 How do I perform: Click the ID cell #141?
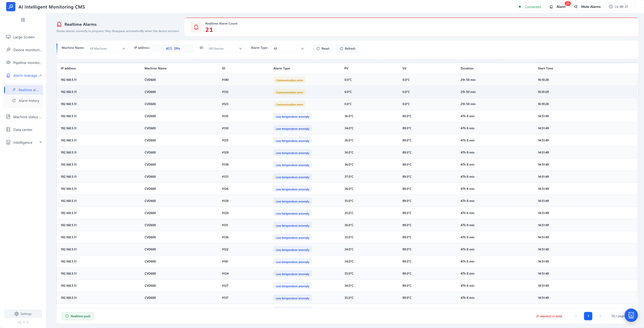(x=225, y=261)
